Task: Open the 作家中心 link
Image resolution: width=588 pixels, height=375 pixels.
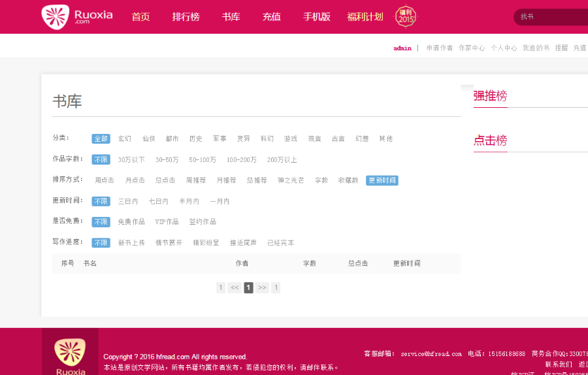Action: (472, 48)
